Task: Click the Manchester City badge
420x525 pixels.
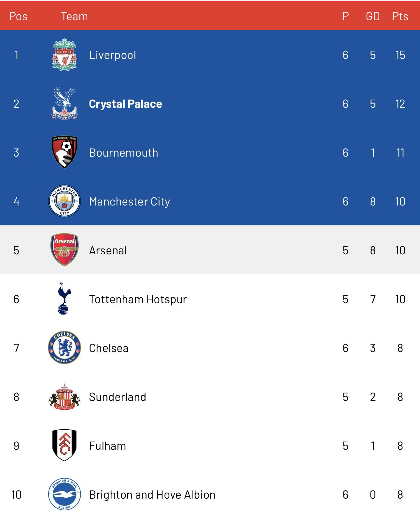Action: click(64, 201)
